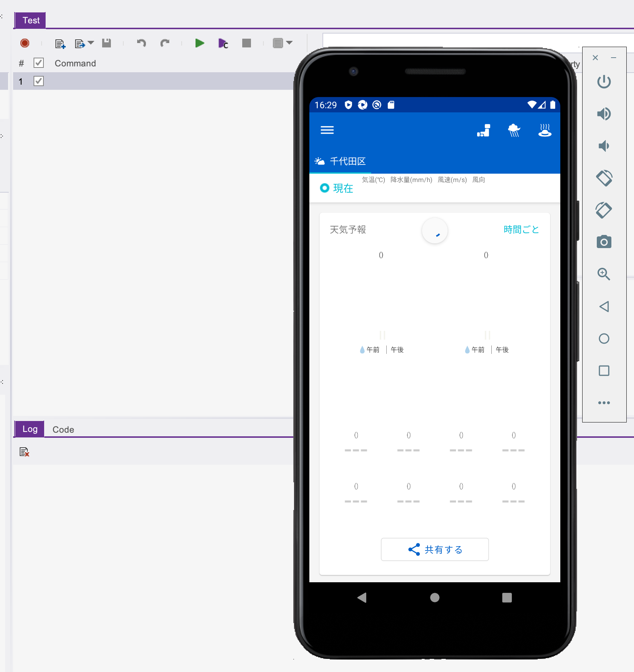This screenshot has height=672, width=634.
Task: Click the Command column header
Action: pos(75,63)
